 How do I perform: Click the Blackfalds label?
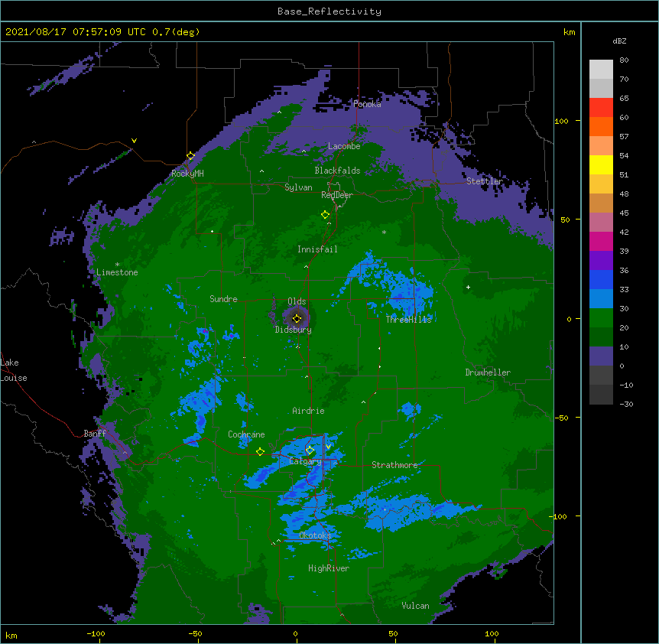coord(337,171)
